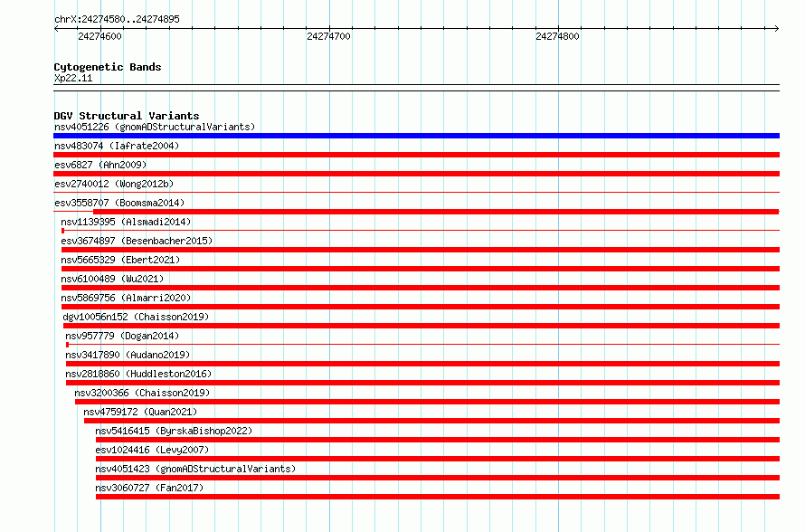Image resolution: width=805 pixels, height=532 pixels.
Task: Click nsv1139395 (Alsmadi2014) label
Action: pyautogui.click(x=126, y=222)
